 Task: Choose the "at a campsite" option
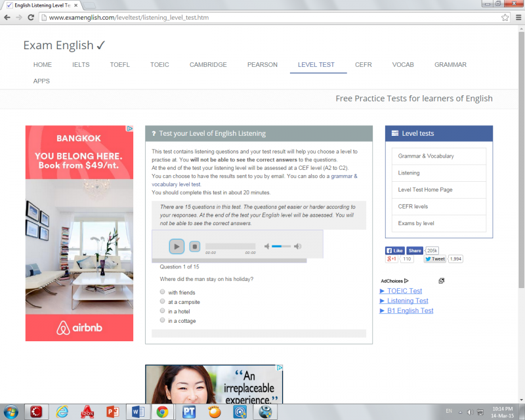click(x=162, y=301)
